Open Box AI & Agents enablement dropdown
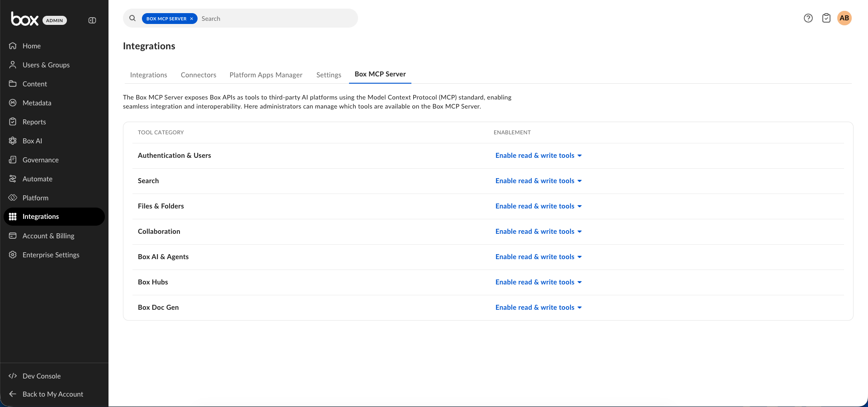The width and height of the screenshot is (868, 407). coord(538,257)
